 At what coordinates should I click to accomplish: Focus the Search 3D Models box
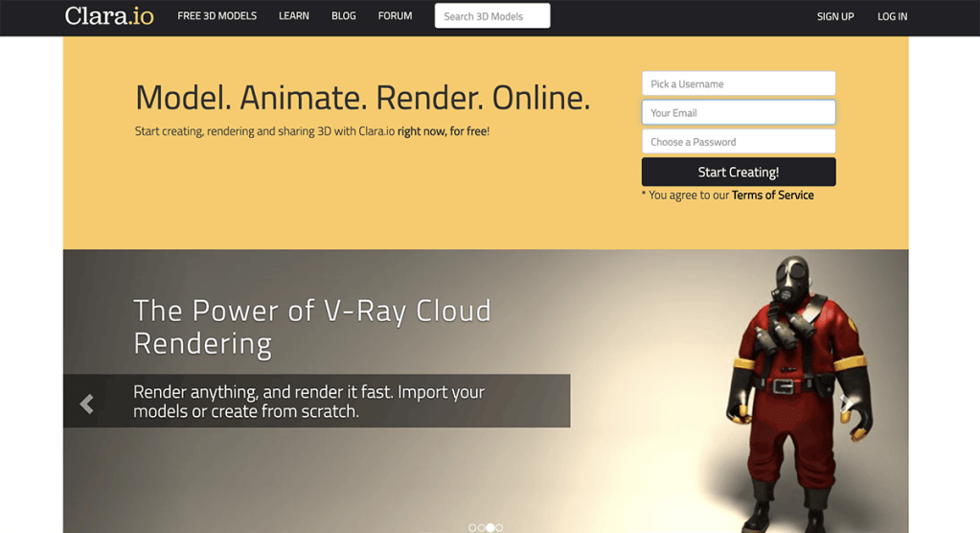(x=492, y=16)
